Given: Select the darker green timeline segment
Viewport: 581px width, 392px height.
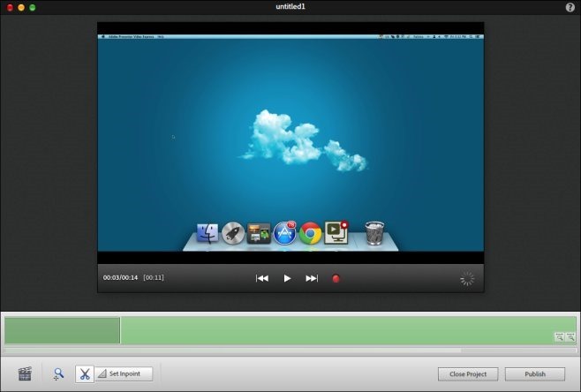Looking at the screenshot, I should pos(62,330).
